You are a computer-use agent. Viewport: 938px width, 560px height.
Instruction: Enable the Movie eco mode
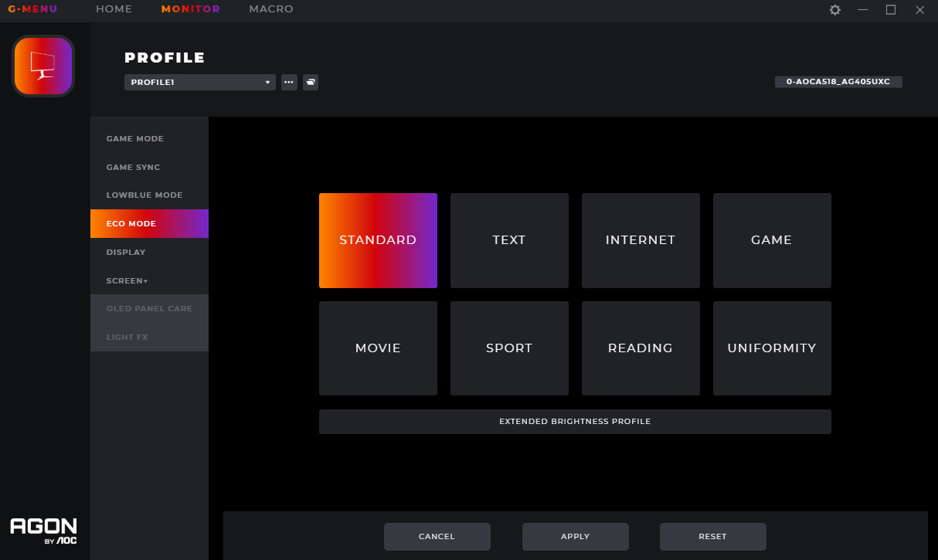tap(378, 348)
